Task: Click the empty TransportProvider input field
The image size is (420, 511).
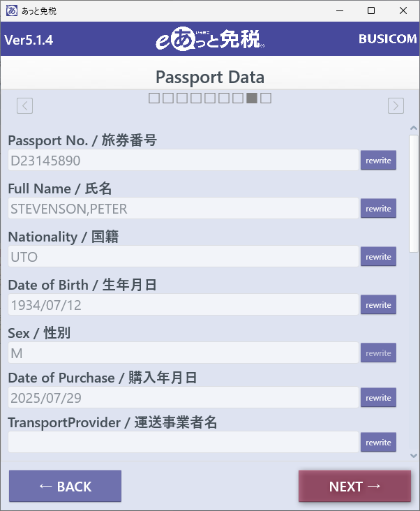Action: pyautogui.click(x=183, y=442)
